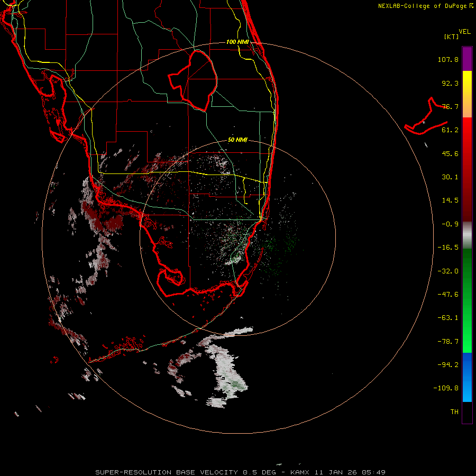Image resolution: width=476 pixels, height=476 pixels.
Task: Click the 100 NMI range ring label
Action: (x=237, y=42)
